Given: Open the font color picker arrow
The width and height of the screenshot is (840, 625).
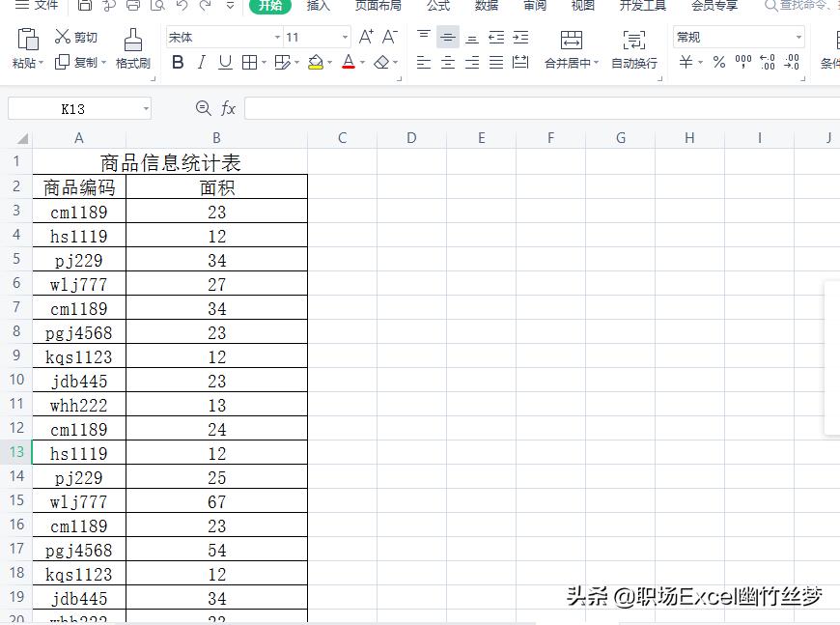Looking at the screenshot, I should coord(360,64).
